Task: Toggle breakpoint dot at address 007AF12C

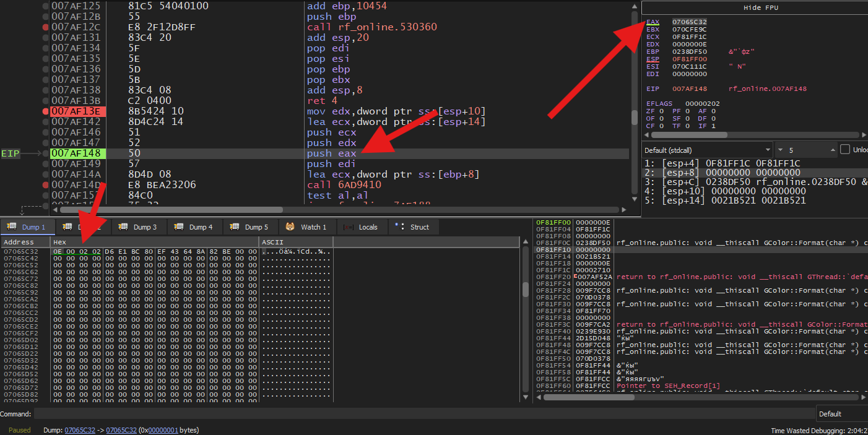Action: coord(45,27)
